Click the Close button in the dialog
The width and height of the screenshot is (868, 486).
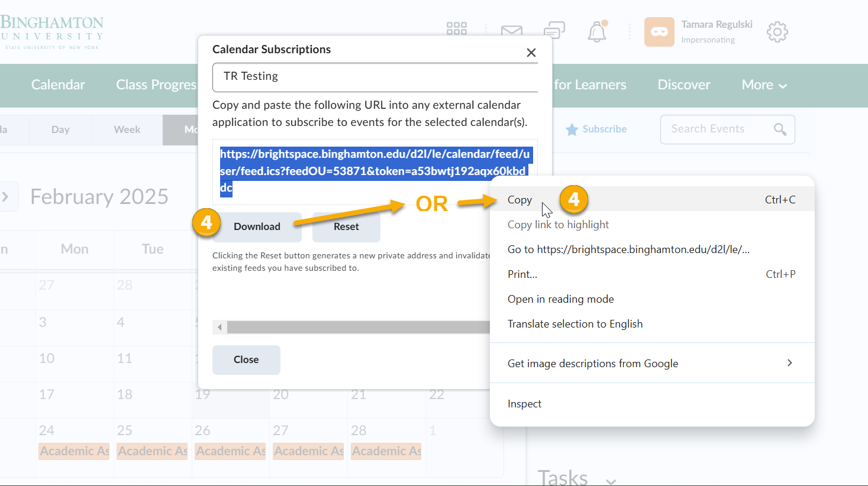point(246,359)
